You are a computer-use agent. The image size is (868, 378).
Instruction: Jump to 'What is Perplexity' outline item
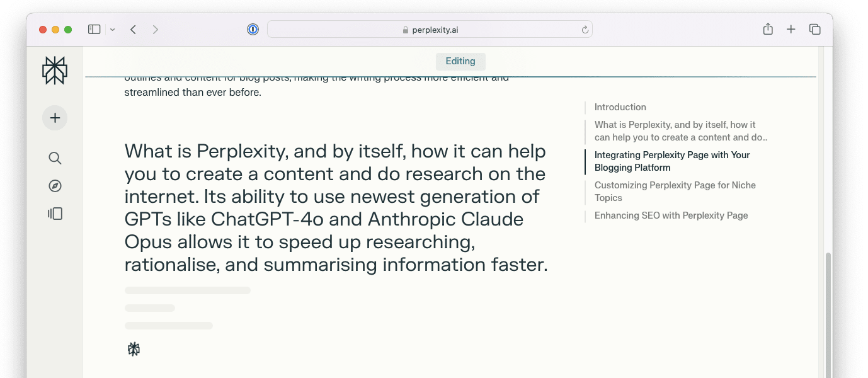click(x=681, y=131)
